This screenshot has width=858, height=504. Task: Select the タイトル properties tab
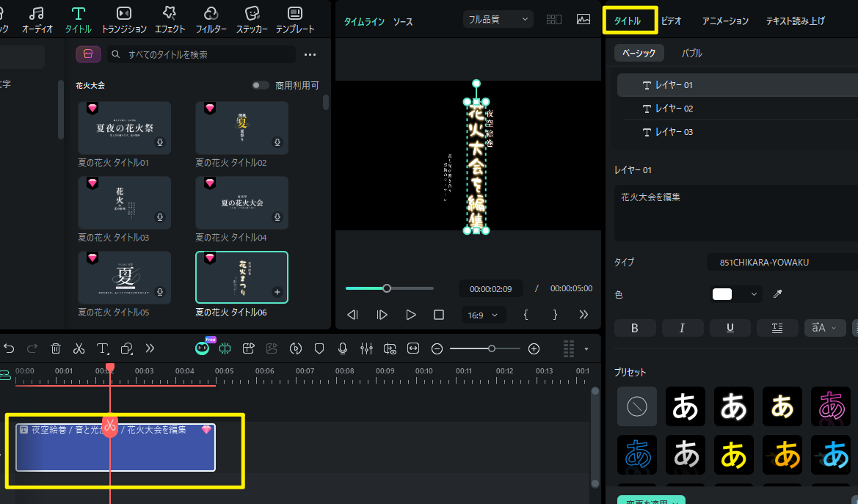tap(627, 21)
